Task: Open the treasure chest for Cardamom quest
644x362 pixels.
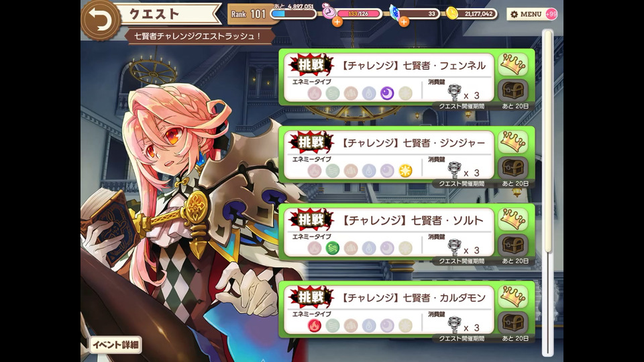Action: click(x=513, y=322)
